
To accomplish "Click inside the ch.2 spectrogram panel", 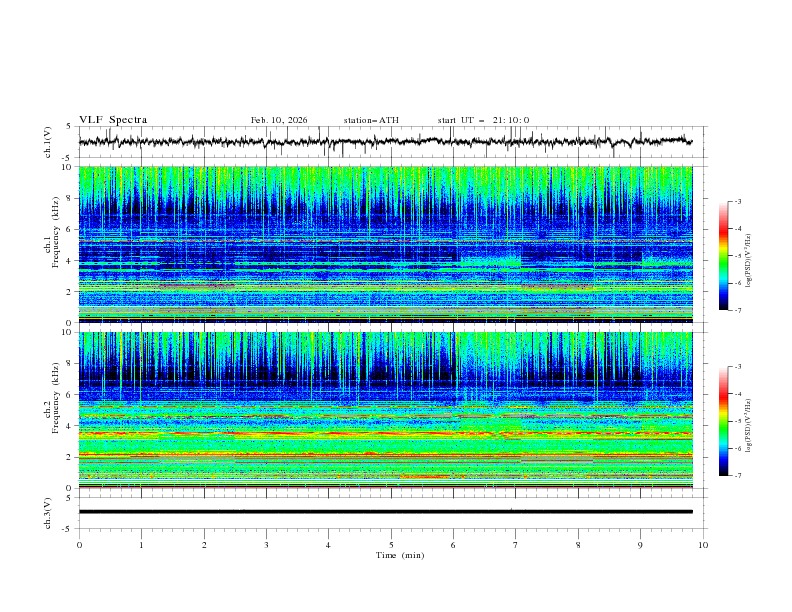I will (385, 410).
